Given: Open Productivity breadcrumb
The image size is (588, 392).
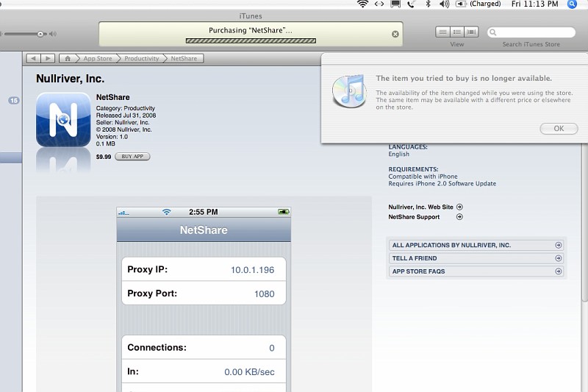Looking at the screenshot, I should (x=142, y=59).
